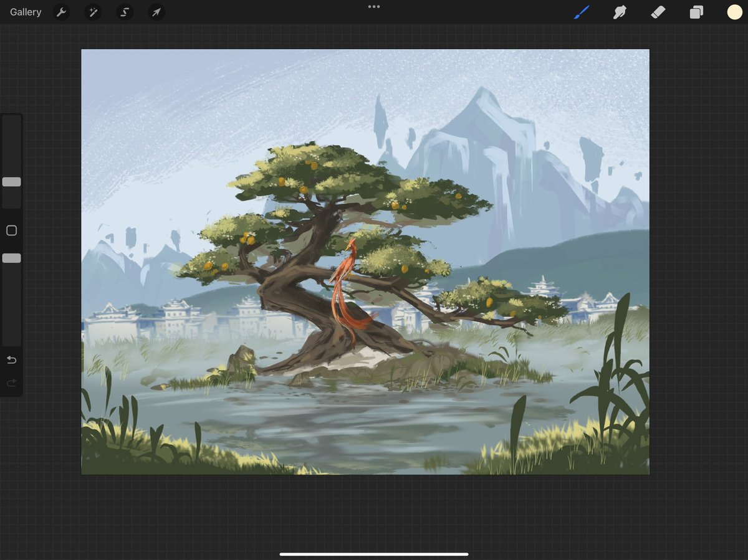Activate the Transform arrow tool
Screen dimensions: 748x560
point(156,12)
